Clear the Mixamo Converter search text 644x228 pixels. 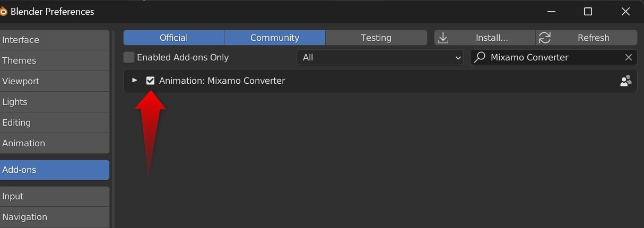point(629,57)
